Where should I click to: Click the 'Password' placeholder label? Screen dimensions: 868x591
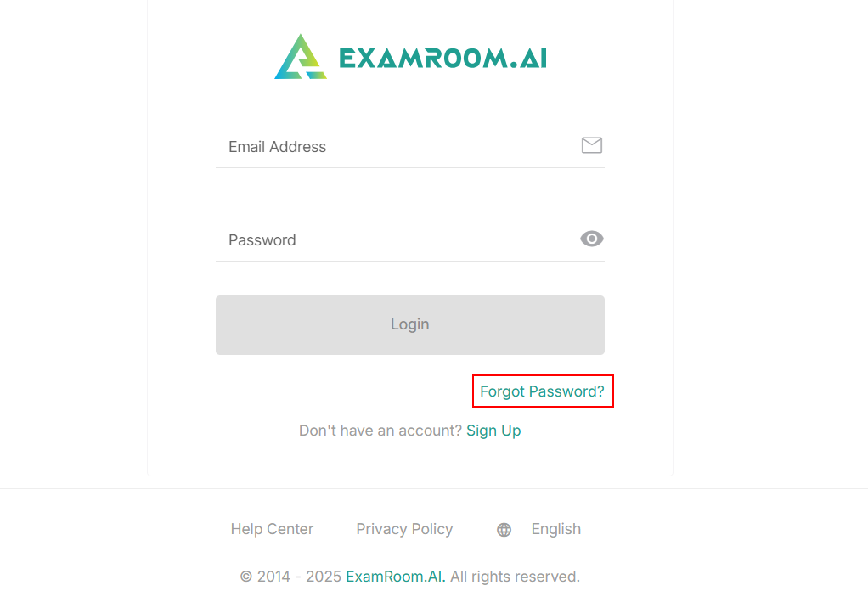[262, 240]
